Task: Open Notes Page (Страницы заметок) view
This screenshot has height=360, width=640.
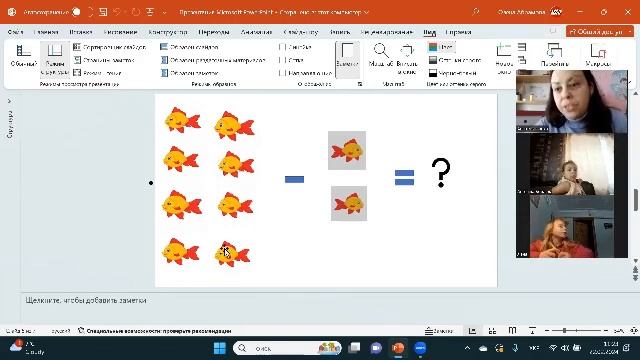Action: coord(104,60)
